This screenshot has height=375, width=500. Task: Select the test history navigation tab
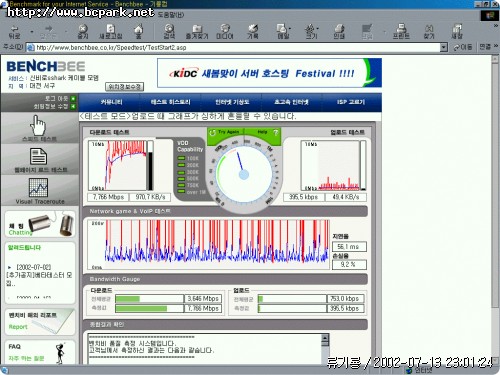pos(170,102)
